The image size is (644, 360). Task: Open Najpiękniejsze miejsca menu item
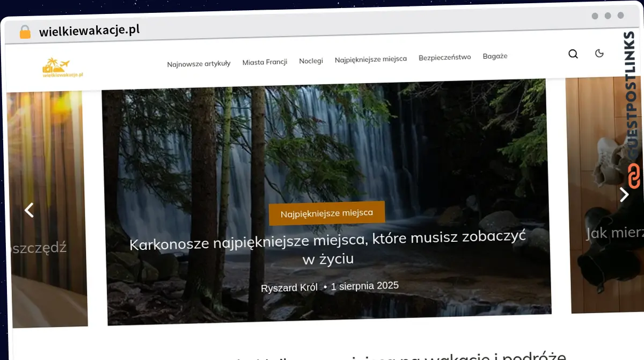(371, 59)
